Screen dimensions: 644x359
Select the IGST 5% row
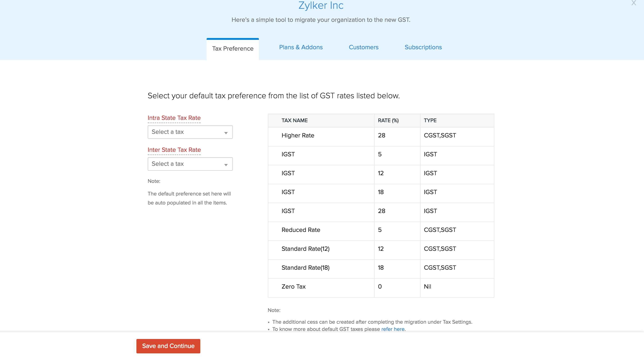(321, 154)
